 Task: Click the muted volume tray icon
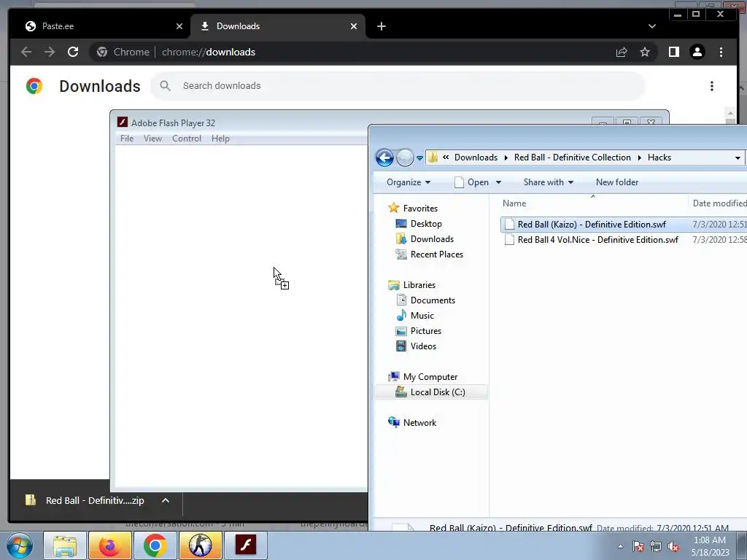point(673,547)
